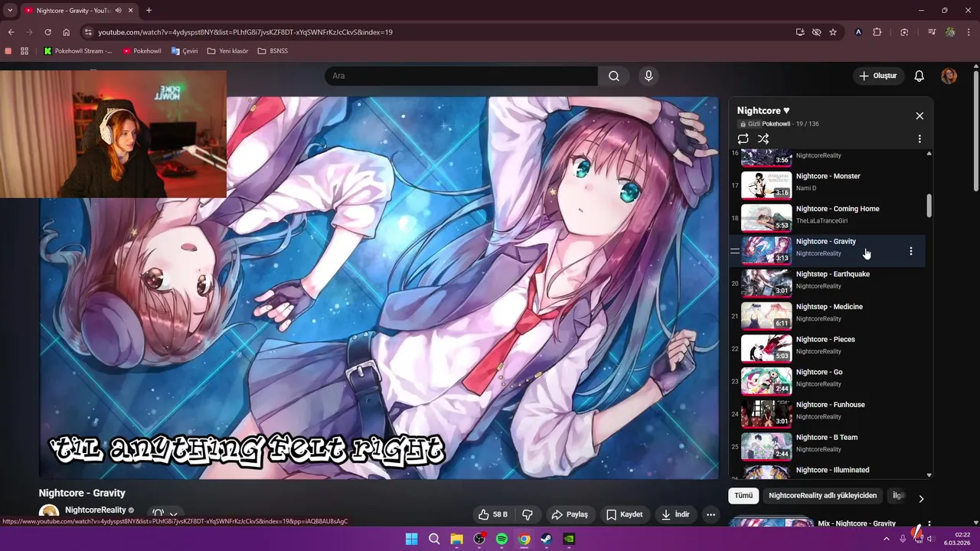Open the tab search dropdown arrow
Viewport: 980px width, 551px height.
coord(10,11)
